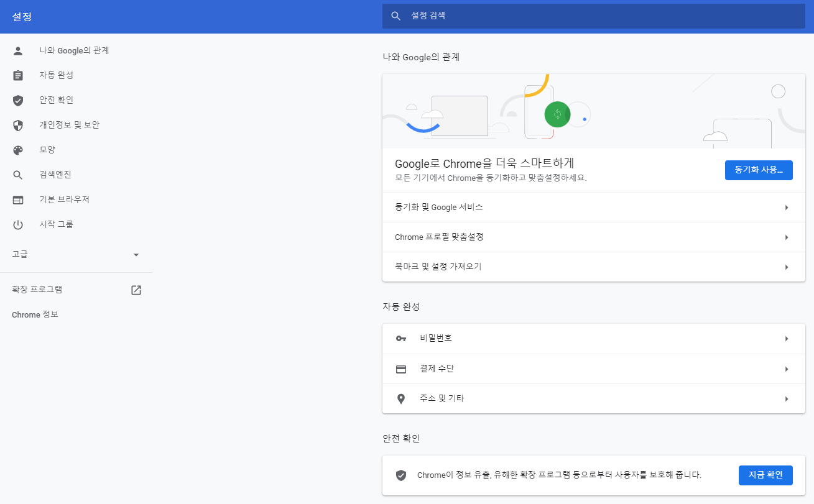The height and width of the screenshot is (504, 814).
Task: Click the external link icon beside 확장 프로그램
Action: [136, 290]
